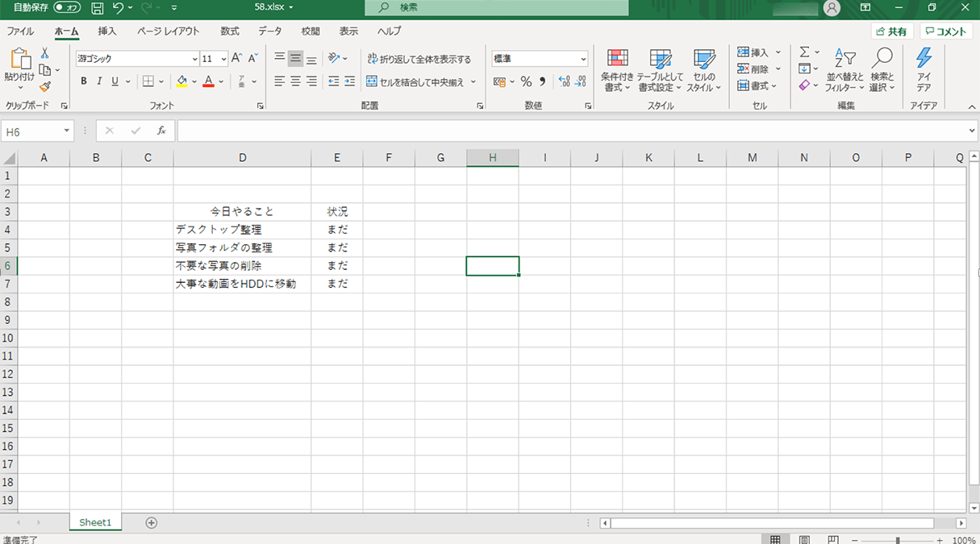Center text horizontally

(x=295, y=81)
